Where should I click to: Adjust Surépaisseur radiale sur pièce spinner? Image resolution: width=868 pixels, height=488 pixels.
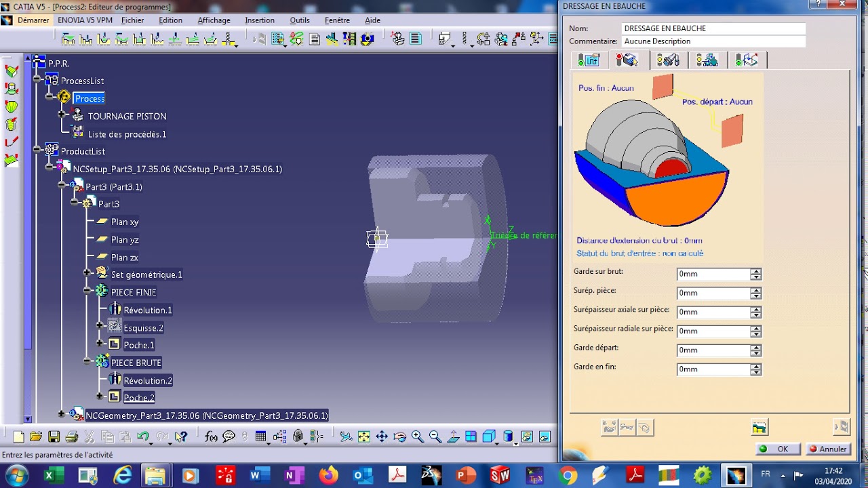tap(756, 331)
